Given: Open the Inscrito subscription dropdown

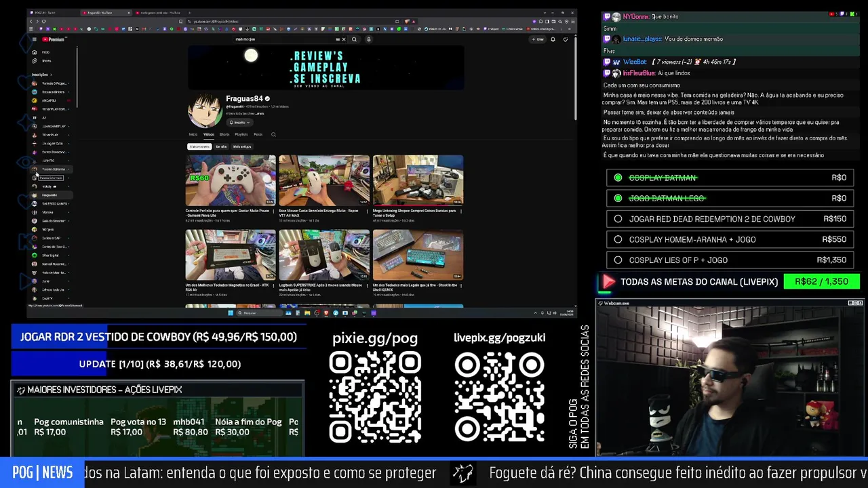Looking at the screenshot, I should (x=239, y=123).
